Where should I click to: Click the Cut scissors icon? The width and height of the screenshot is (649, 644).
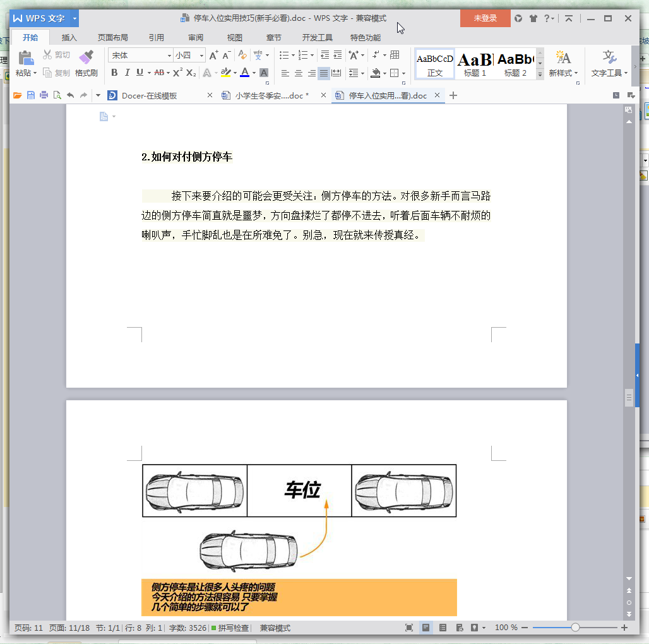tap(47, 55)
